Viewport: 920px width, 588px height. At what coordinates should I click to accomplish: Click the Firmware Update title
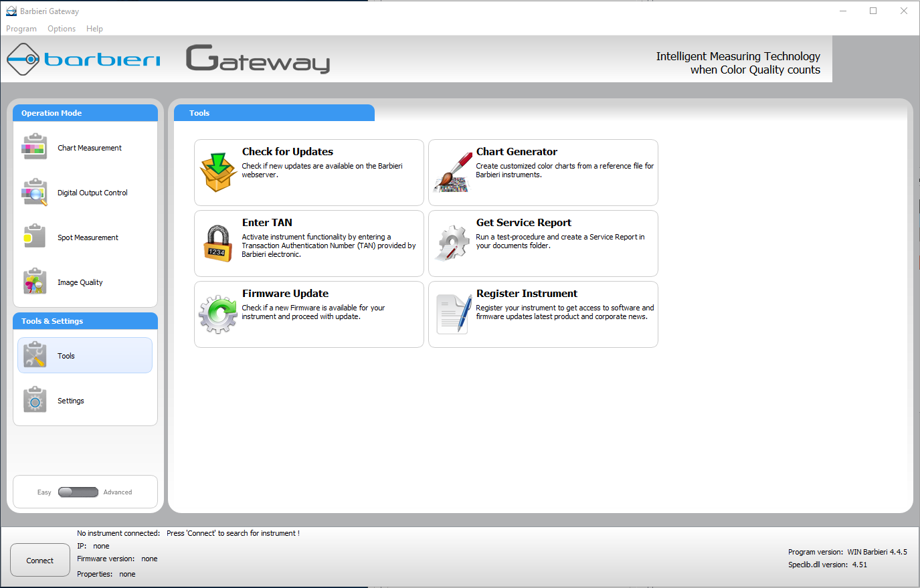(x=285, y=294)
